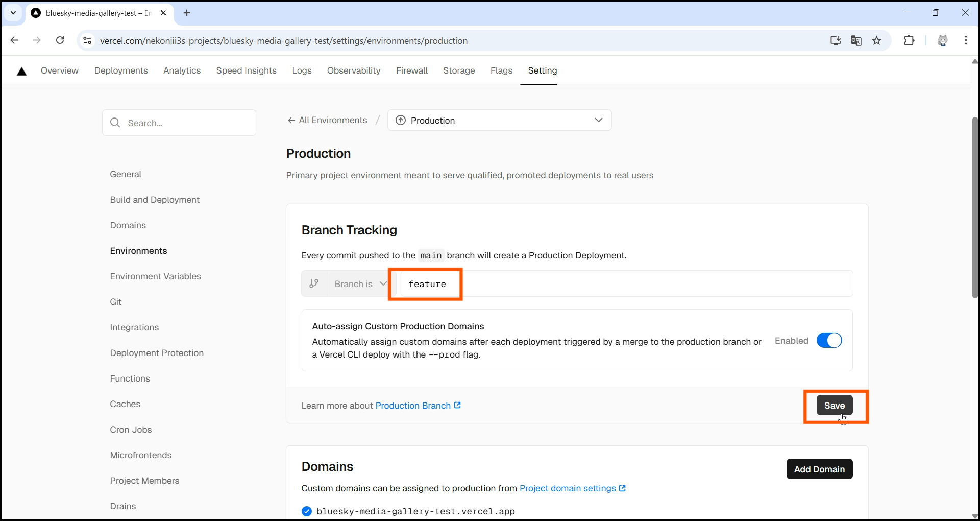This screenshot has height=521, width=980.
Task: Go back to All Environments
Action: click(327, 120)
